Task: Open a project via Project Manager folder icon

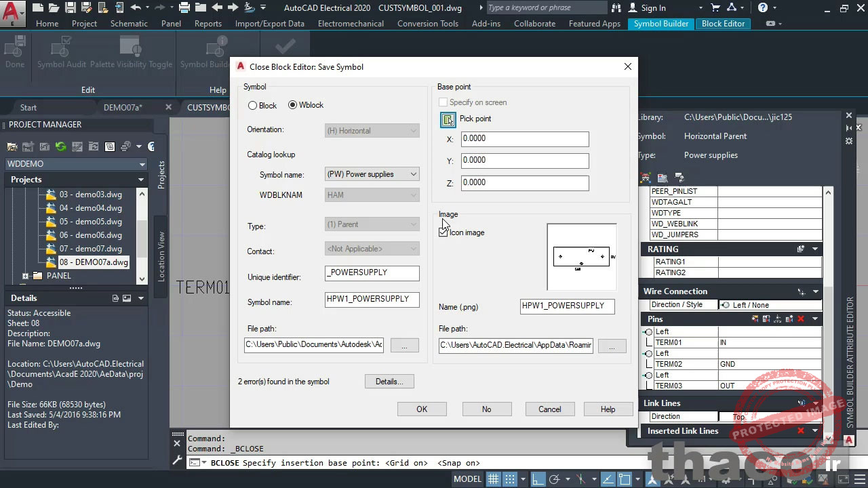Action: coord(12,146)
